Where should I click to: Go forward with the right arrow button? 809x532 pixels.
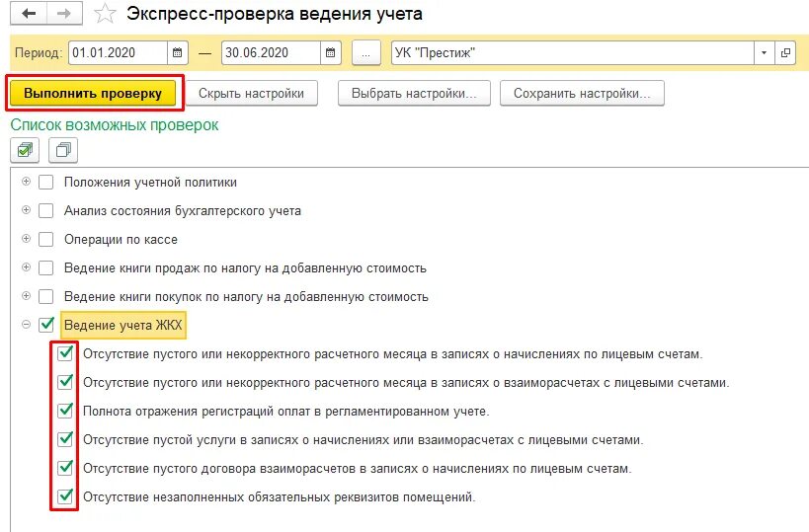click(x=64, y=14)
